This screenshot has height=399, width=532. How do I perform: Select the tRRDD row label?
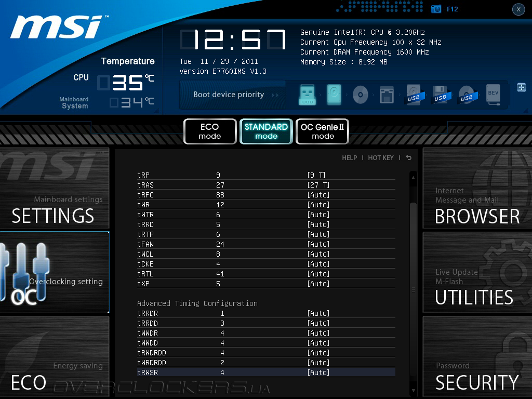(x=148, y=323)
